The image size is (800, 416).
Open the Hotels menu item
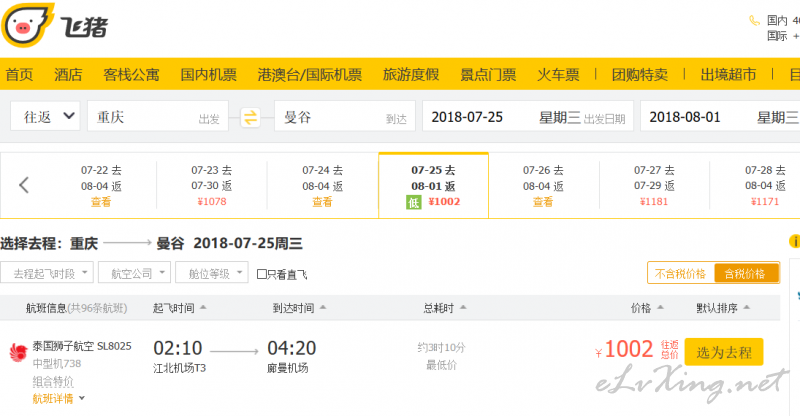coord(68,75)
